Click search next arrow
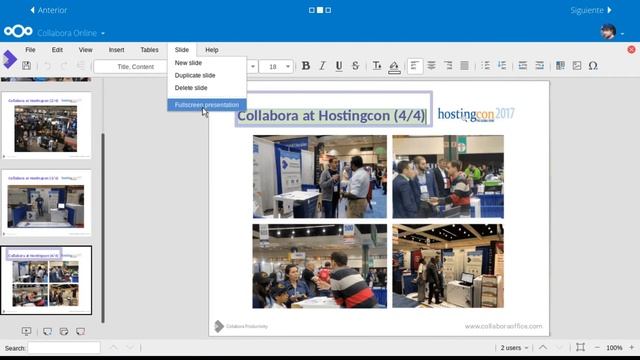 click(x=130, y=348)
